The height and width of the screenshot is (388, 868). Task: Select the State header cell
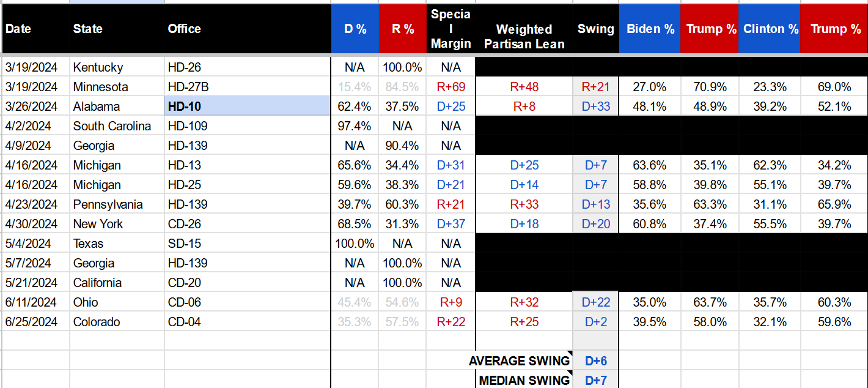(116, 29)
